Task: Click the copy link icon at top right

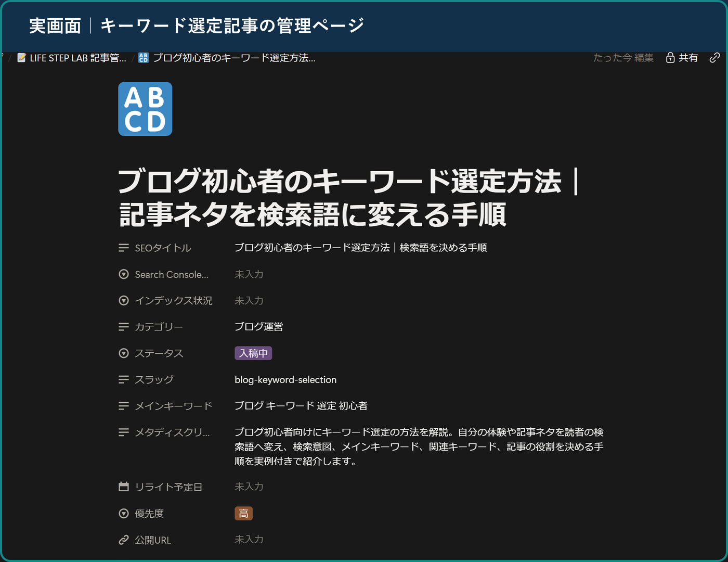Action: pos(715,58)
